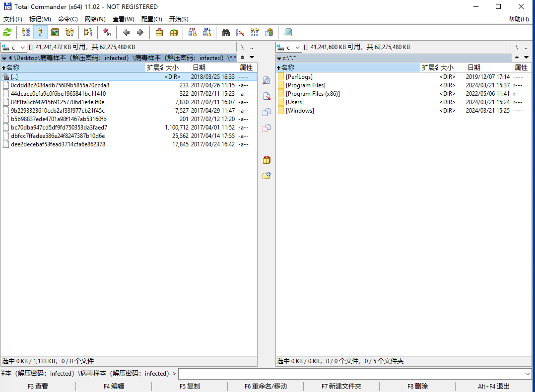Image resolution: width=535 pixels, height=392 pixels.
Task: Click the green Reread source refresh icon
Action: [7, 32]
